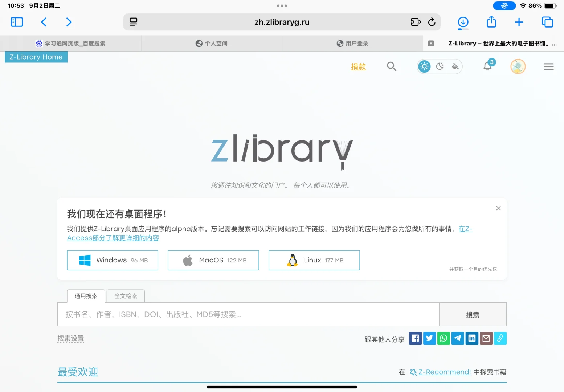Show Safari downloads
The width and height of the screenshot is (564, 392).
(463, 23)
